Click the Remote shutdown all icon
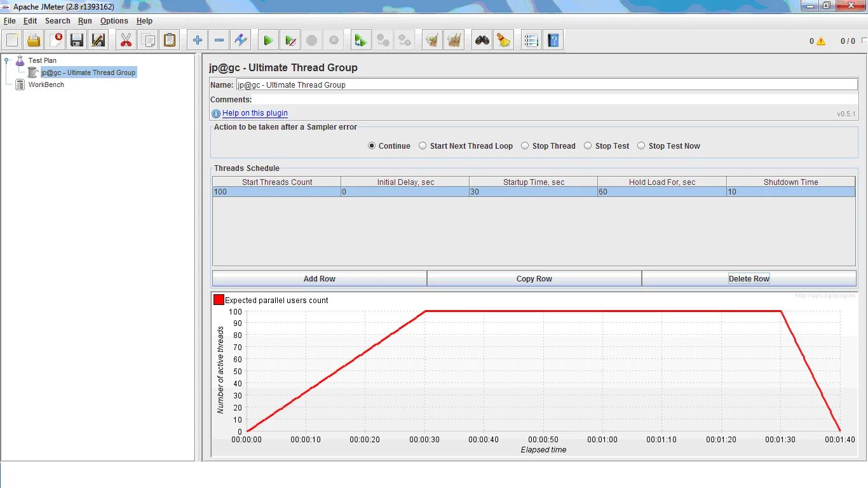Image resolution: width=868 pixels, height=488 pixels. (x=405, y=41)
